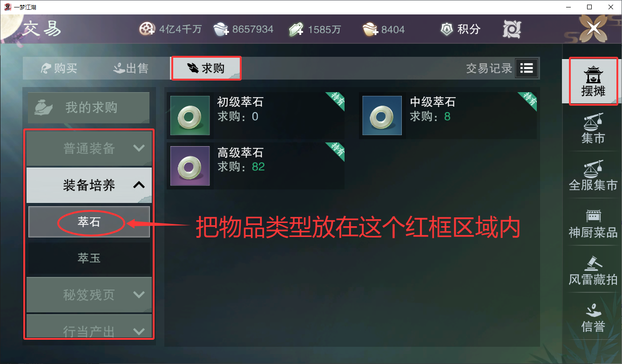Open the 风雷藏拍 auction gavel icon
Screen dimensions: 622x364
click(593, 263)
